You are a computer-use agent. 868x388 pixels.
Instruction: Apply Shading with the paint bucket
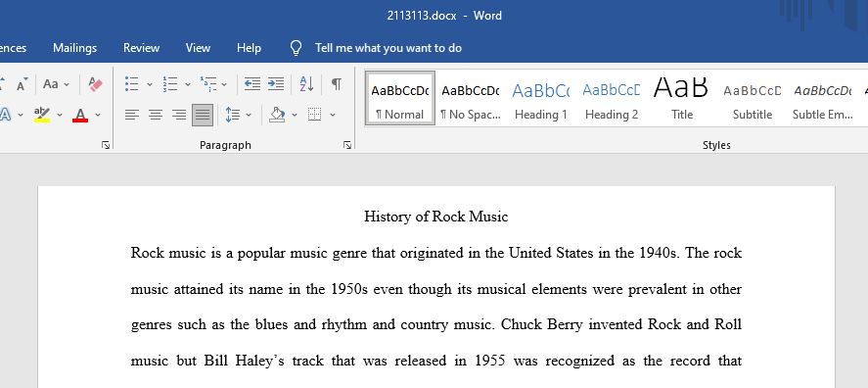point(277,115)
